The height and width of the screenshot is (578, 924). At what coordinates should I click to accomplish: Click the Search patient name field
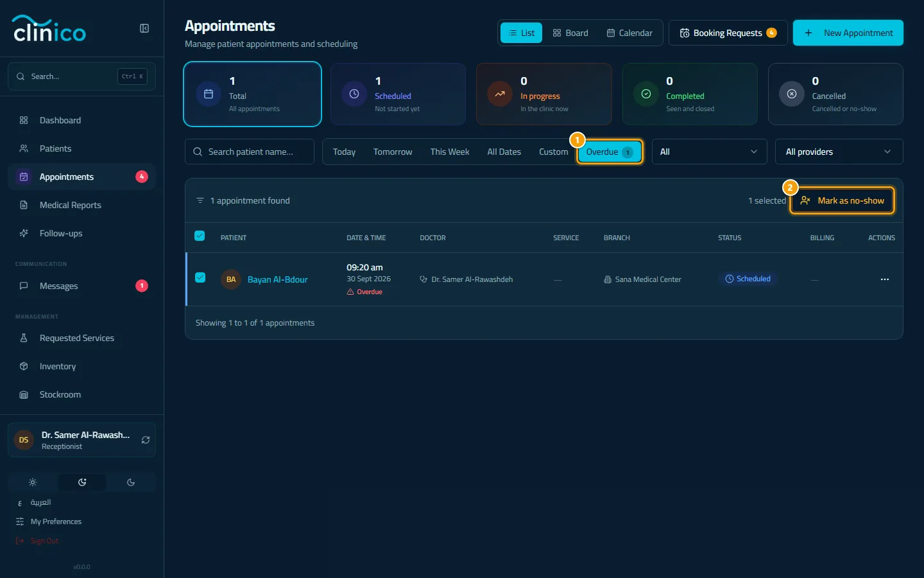[250, 152]
